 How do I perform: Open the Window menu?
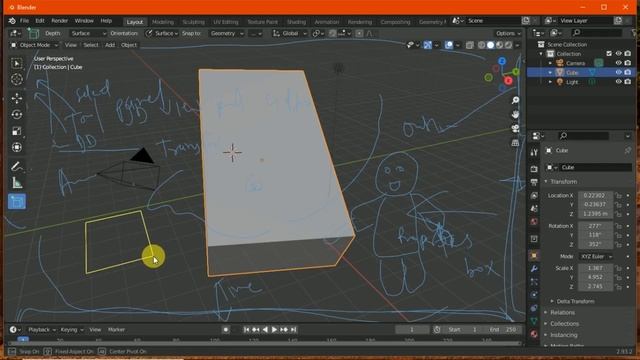pos(84,21)
